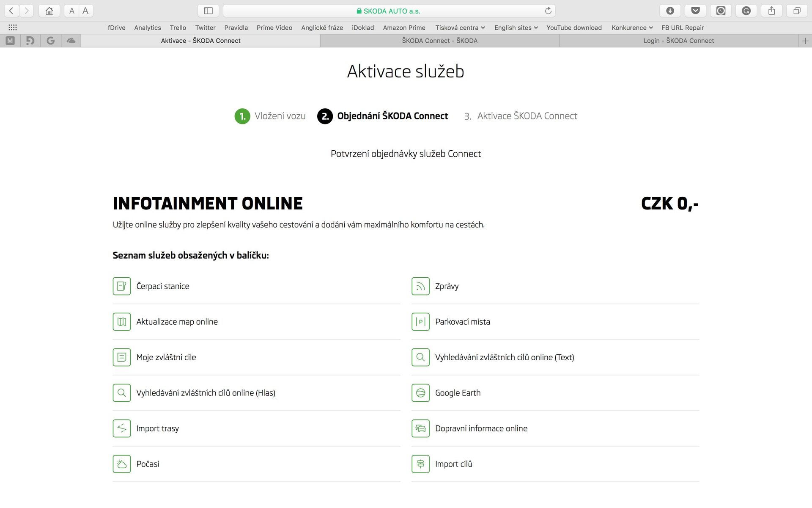This screenshot has width=812, height=508.
Task: Open the Konkurence bookmarks dropdown
Action: [632, 28]
